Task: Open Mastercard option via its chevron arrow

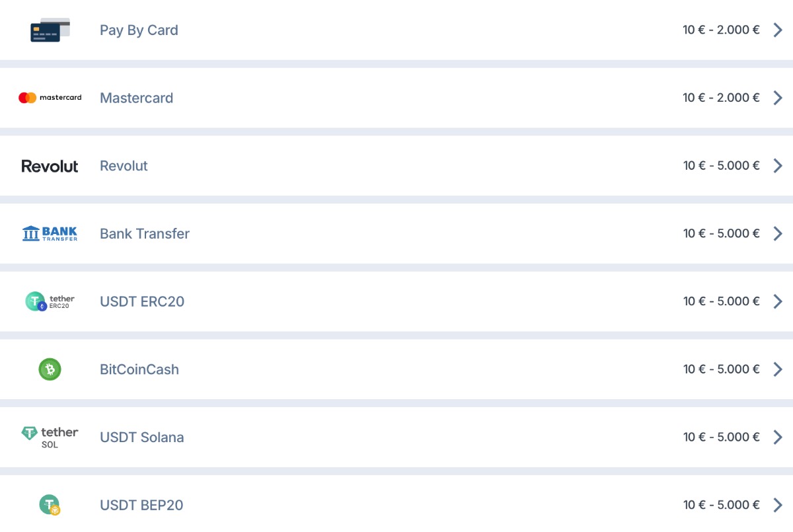Action: tap(778, 98)
